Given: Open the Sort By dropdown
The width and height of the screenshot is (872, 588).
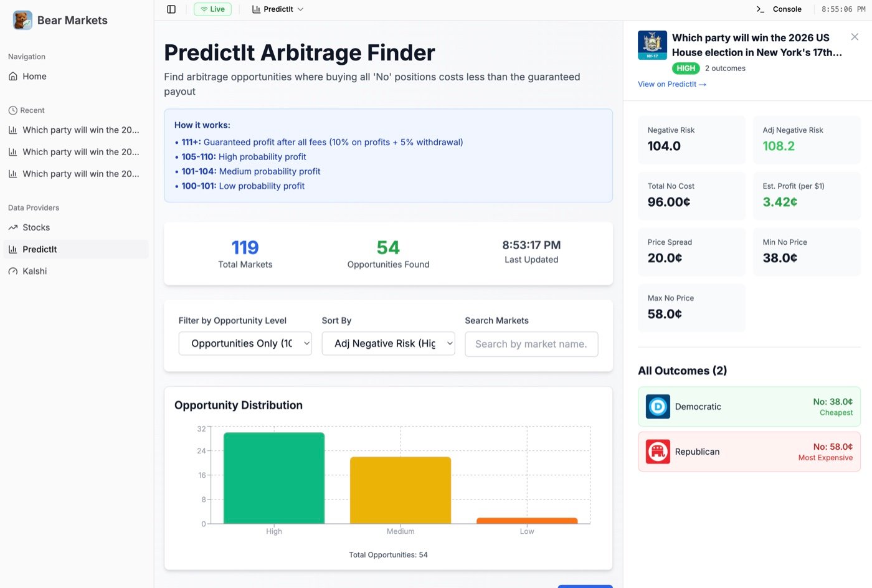Looking at the screenshot, I should click(388, 343).
